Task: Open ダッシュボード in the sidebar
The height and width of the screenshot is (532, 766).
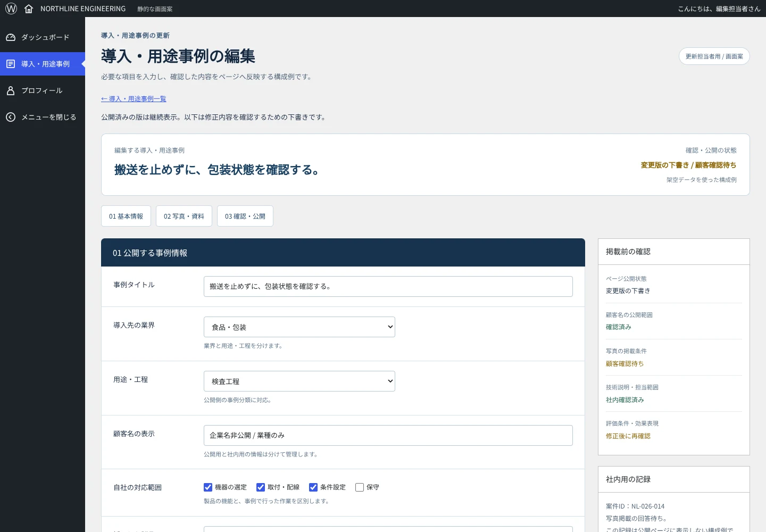Action: (x=43, y=37)
